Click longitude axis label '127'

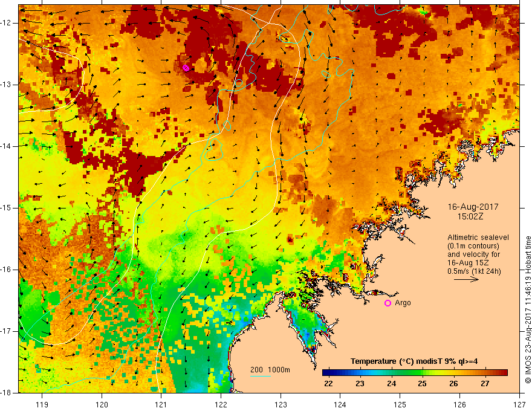519,404
